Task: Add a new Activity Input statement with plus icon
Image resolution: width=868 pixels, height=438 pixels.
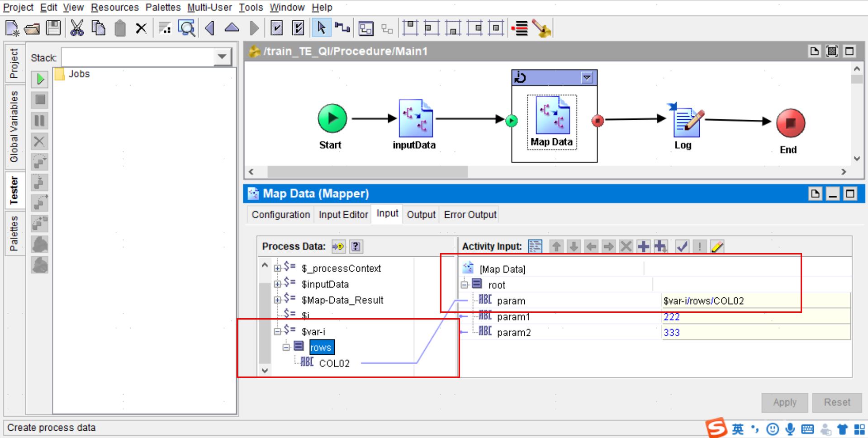Action: 643,246
